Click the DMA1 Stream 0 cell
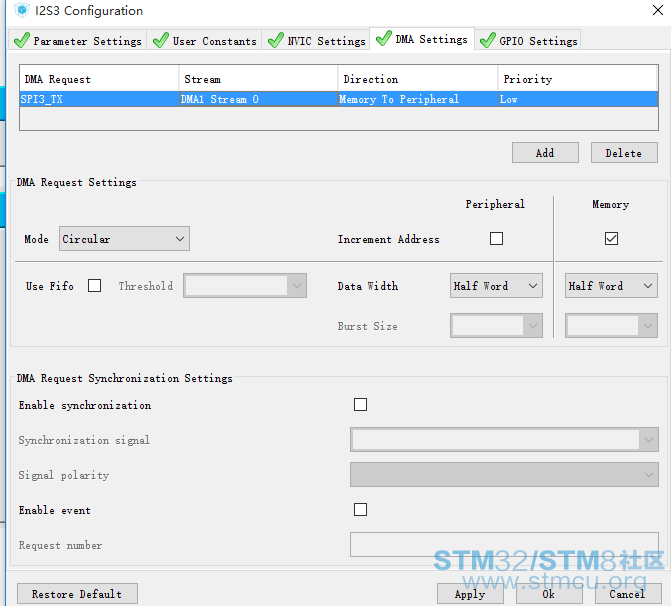This screenshot has width=671, height=606. click(258, 99)
